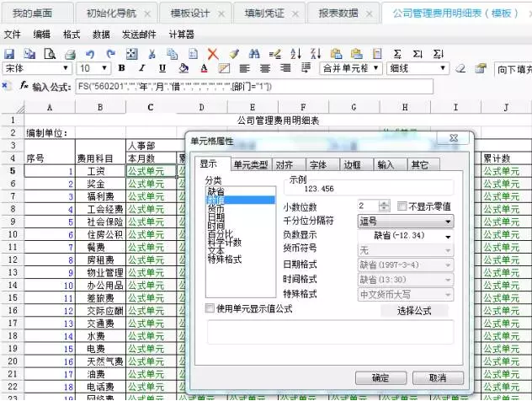
Task: Select the format painter brush icon
Action: tap(234, 54)
